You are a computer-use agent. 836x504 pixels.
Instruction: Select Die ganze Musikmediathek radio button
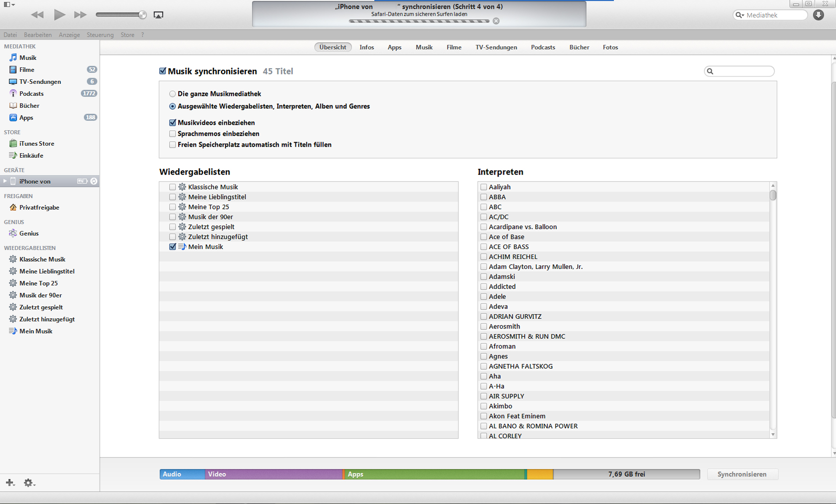click(172, 94)
